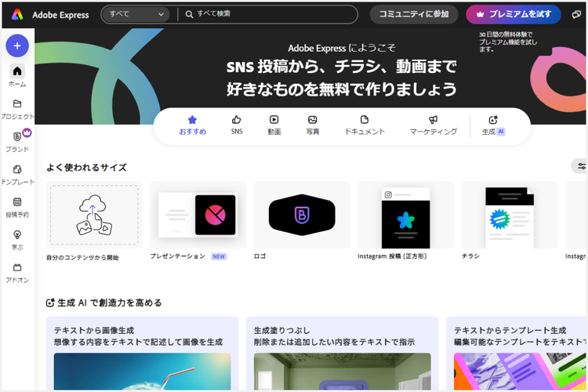Open the プレゼンテーション thumbnail

(x=198, y=215)
